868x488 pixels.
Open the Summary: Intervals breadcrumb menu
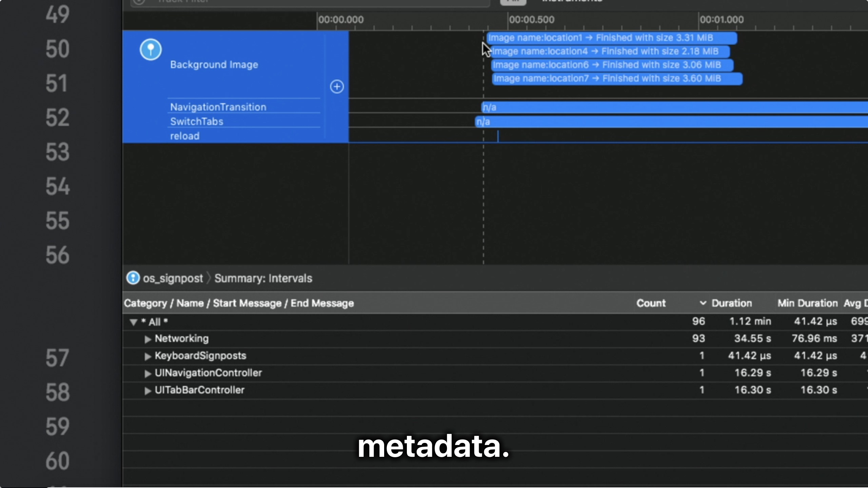263,278
